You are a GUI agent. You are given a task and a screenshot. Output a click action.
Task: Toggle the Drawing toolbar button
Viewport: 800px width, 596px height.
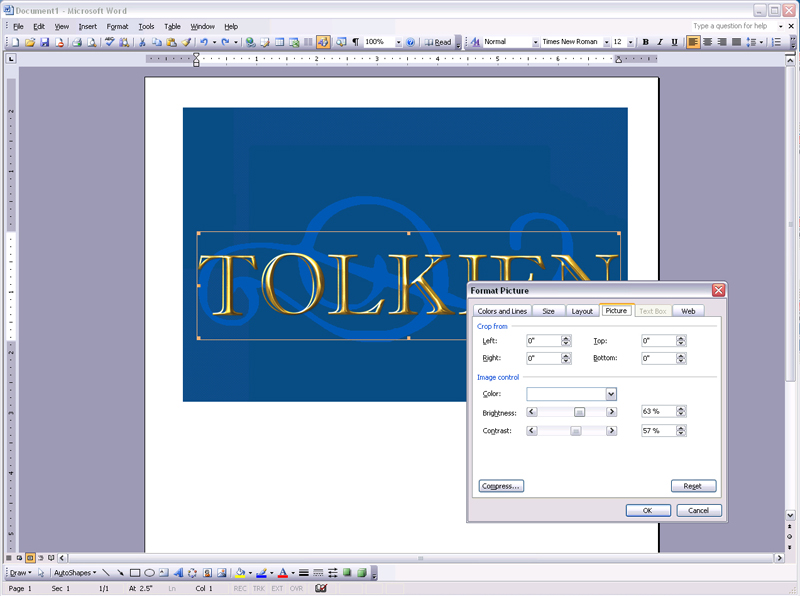[323, 42]
